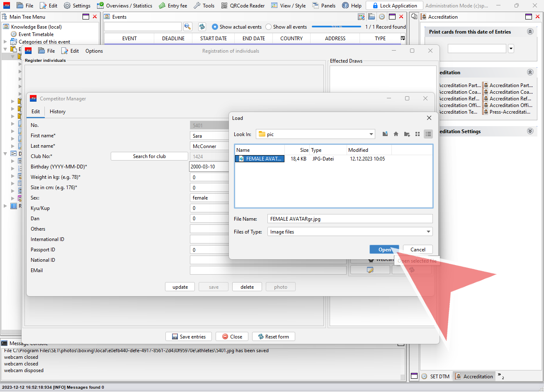Open the Overviews / Statistics menu
The width and height of the screenshot is (544, 392).
[124, 6]
